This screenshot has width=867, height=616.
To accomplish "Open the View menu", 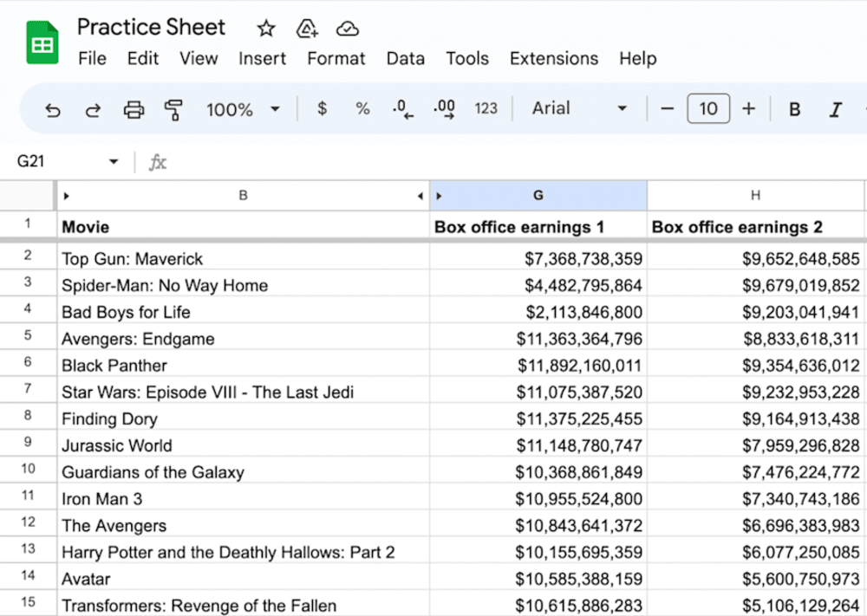I will pos(199,59).
